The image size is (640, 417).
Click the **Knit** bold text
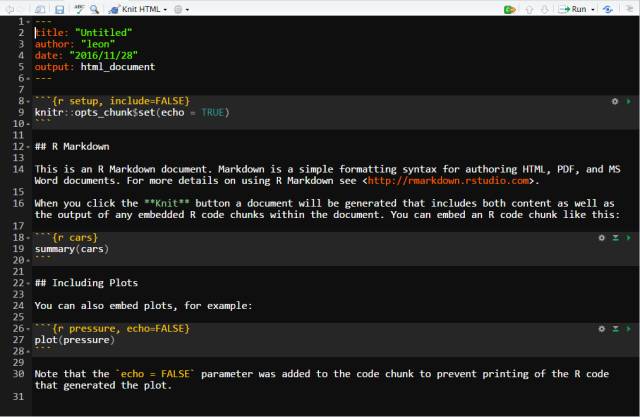[x=167, y=203]
